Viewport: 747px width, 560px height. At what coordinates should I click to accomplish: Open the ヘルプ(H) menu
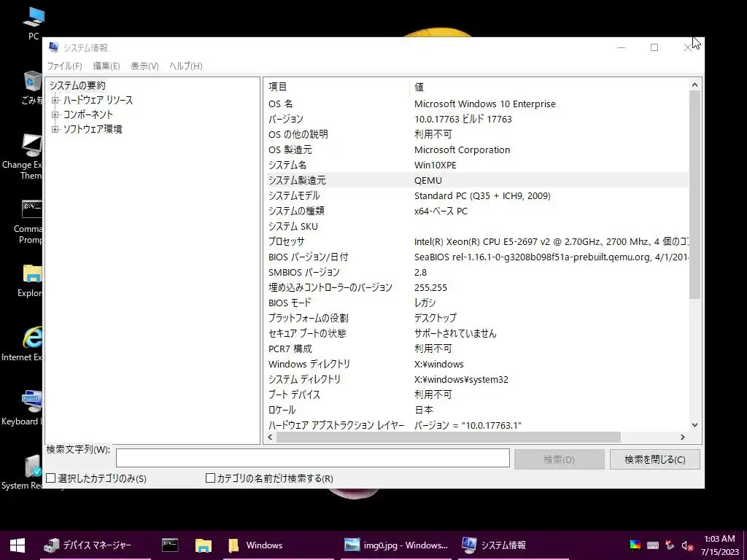pyautogui.click(x=186, y=66)
